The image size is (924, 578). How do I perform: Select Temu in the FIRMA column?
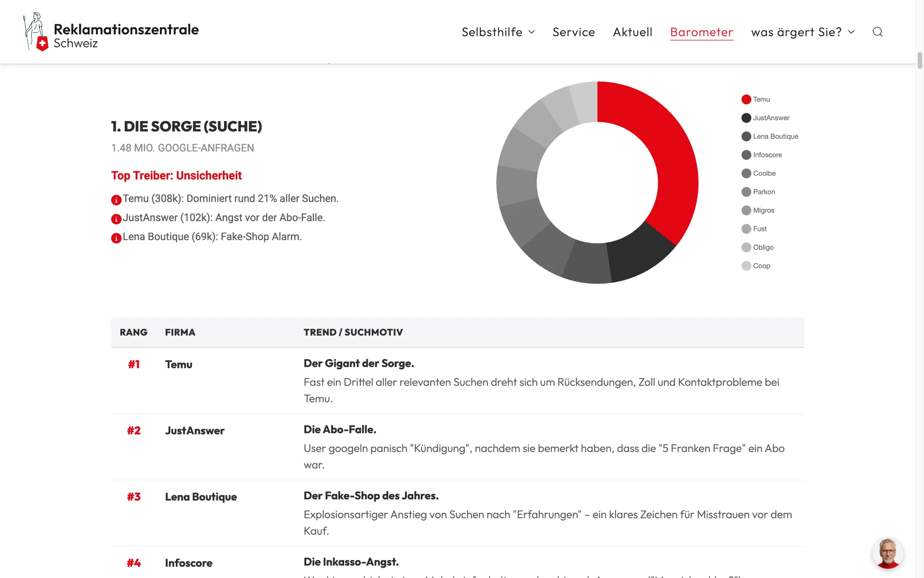click(x=179, y=365)
